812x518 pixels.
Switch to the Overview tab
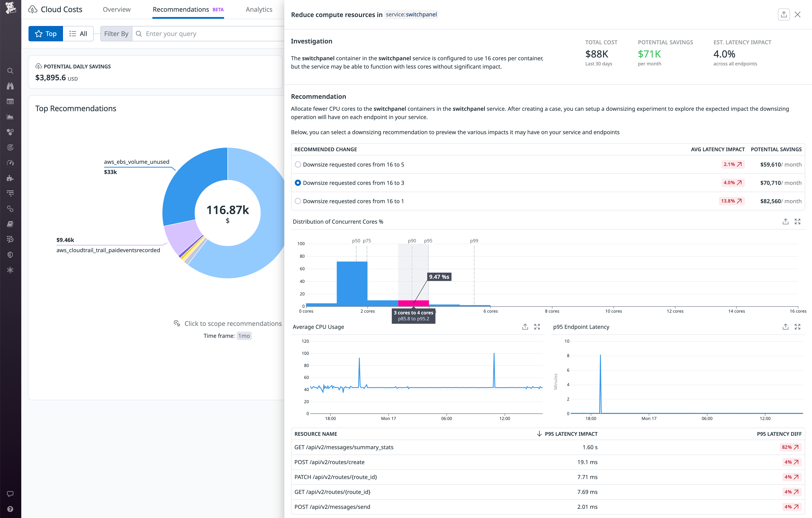pyautogui.click(x=116, y=9)
